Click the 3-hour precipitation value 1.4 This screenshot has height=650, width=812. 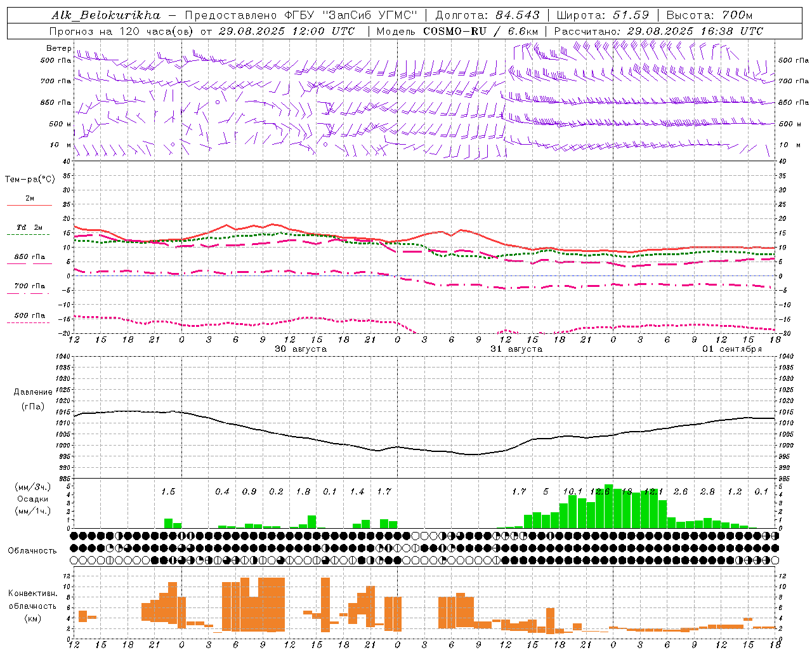pyautogui.click(x=357, y=492)
